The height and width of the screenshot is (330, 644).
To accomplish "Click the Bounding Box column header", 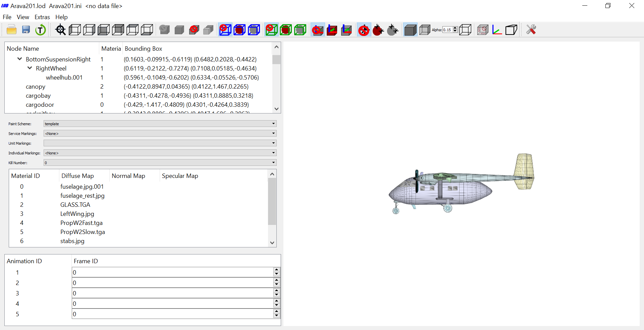I will pos(197,49).
